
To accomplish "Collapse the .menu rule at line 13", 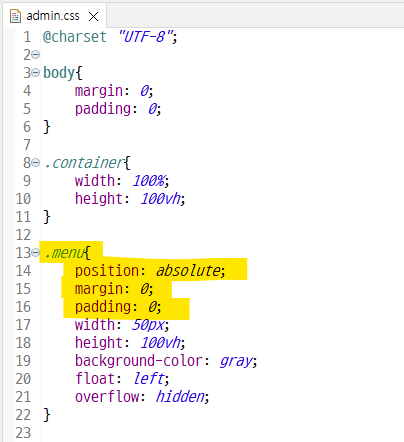I will (36, 253).
